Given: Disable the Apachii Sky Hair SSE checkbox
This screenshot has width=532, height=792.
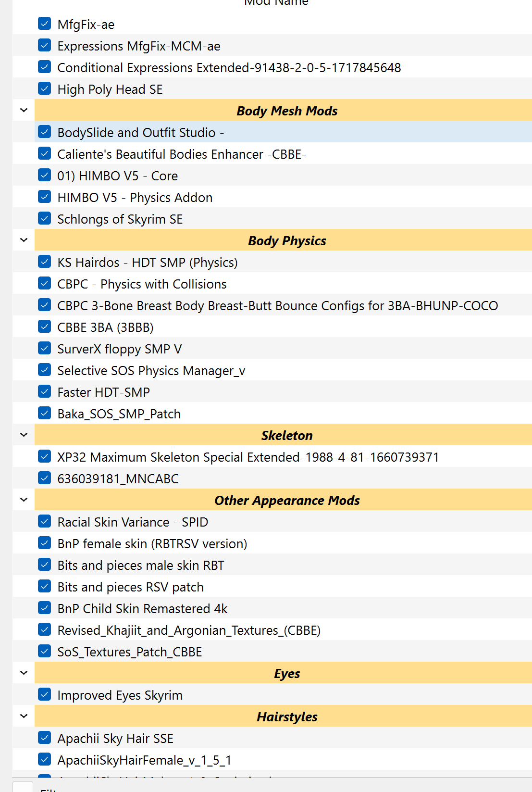Looking at the screenshot, I should (x=44, y=738).
